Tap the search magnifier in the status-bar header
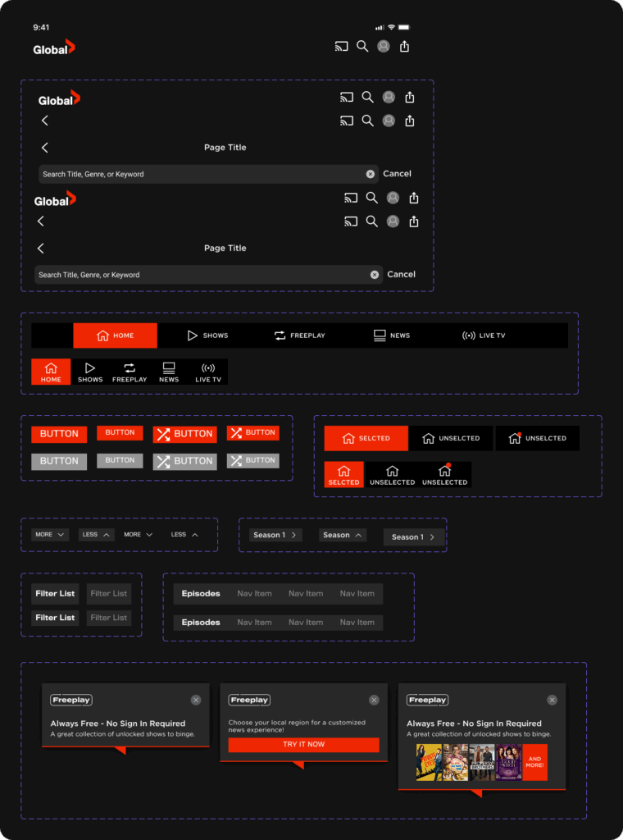 coord(362,47)
